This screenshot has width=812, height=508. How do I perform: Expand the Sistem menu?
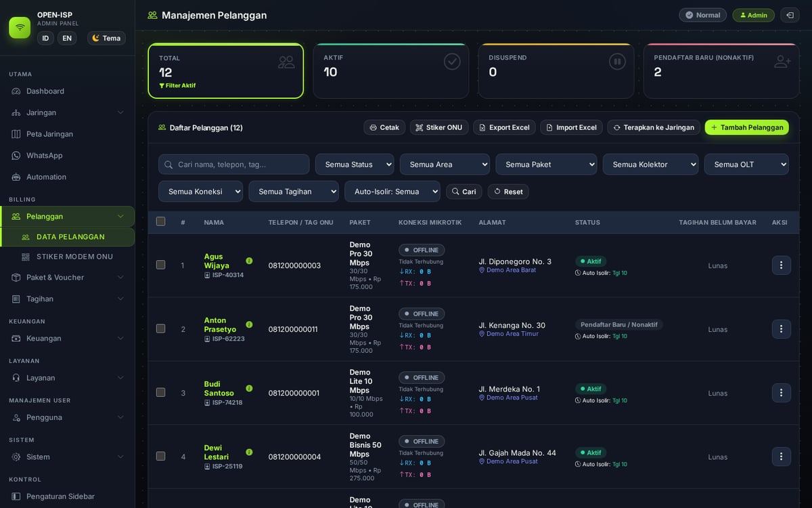coord(67,457)
